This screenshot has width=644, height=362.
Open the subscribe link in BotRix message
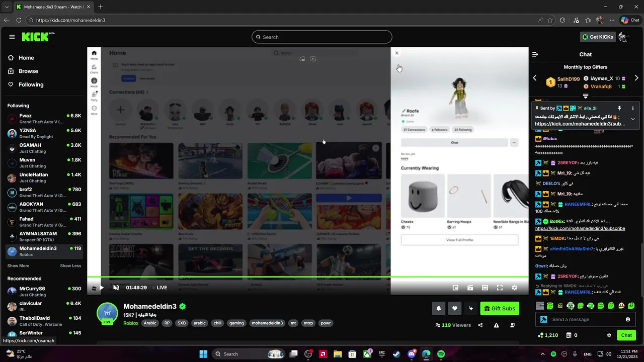pos(580,228)
